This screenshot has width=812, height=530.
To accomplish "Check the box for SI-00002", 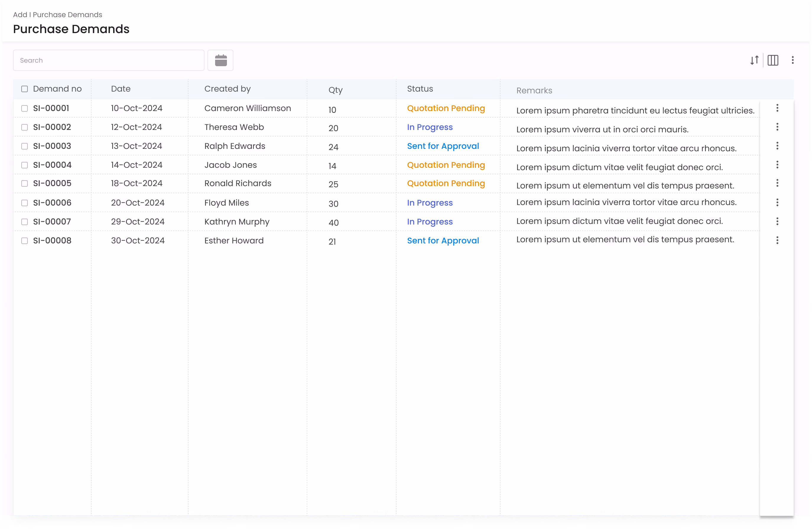I will (25, 127).
